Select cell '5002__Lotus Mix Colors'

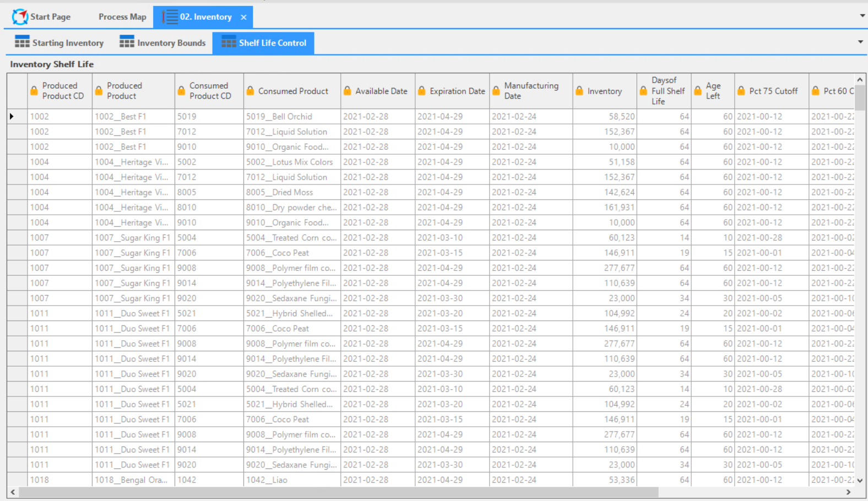point(292,162)
